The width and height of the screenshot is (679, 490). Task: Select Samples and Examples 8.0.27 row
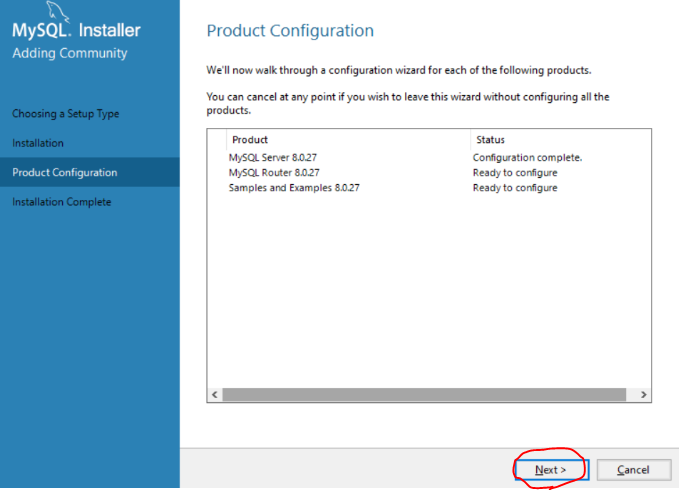pos(429,188)
